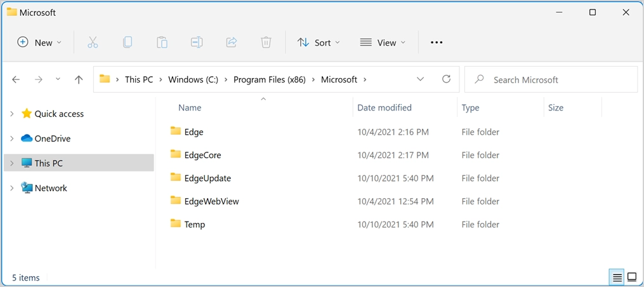
Task: Click the Paste clipboard icon
Action: click(x=162, y=43)
